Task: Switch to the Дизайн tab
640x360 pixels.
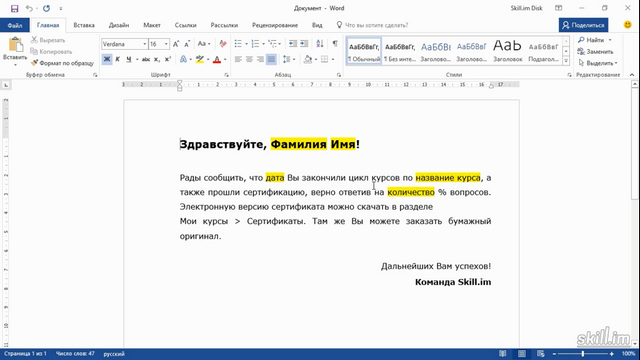Action: (x=119, y=25)
